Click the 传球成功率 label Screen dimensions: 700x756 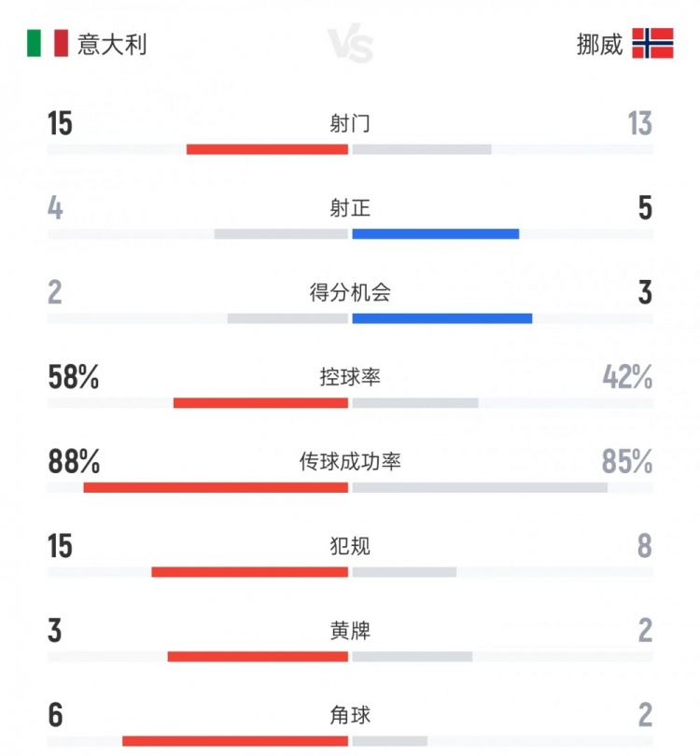(350, 461)
